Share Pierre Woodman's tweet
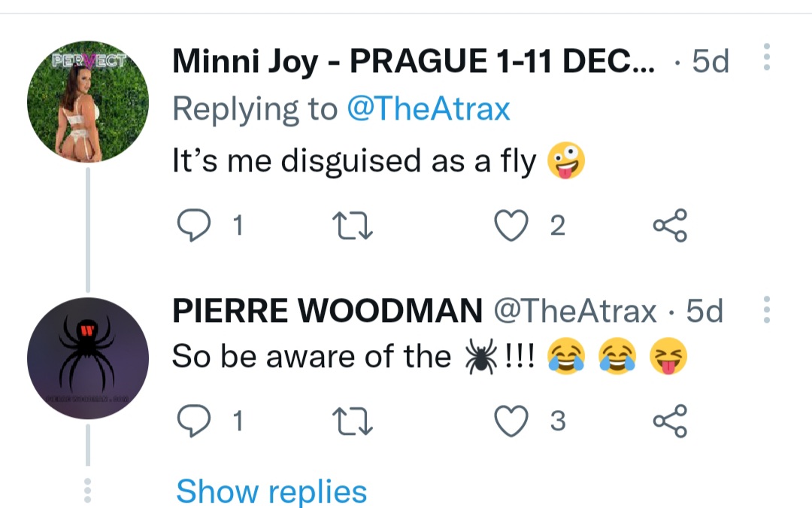 pyautogui.click(x=670, y=420)
